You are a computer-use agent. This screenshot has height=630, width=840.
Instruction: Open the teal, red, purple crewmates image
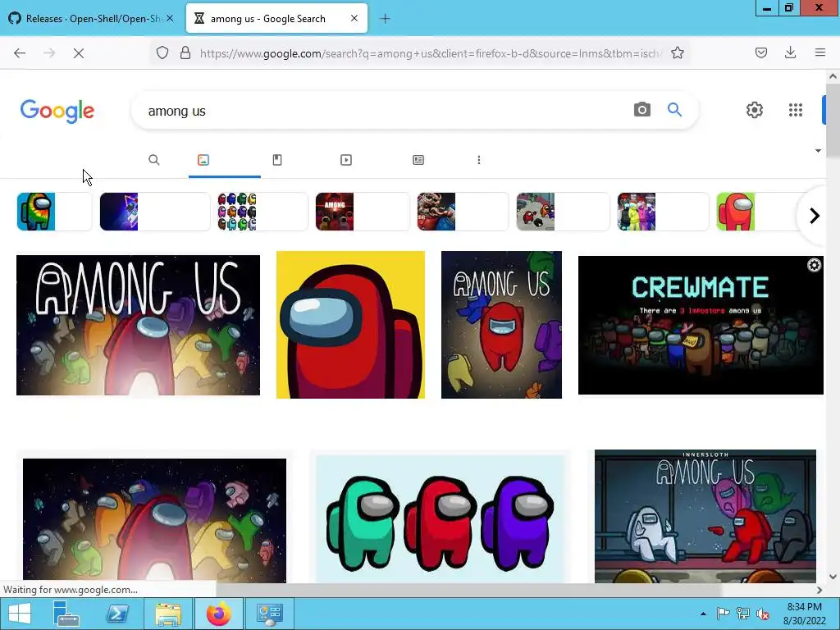(x=440, y=518)
